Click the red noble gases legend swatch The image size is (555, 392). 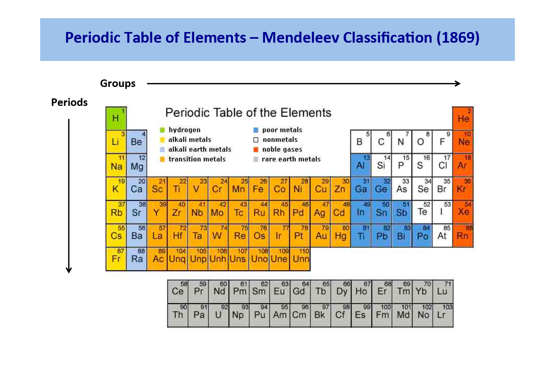256,149
